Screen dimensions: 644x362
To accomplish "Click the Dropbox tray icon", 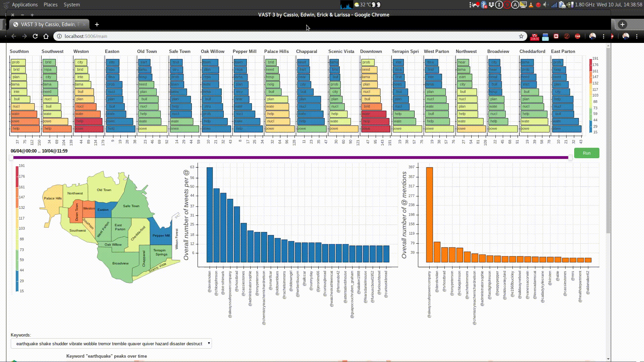I will tap(491, 5).
